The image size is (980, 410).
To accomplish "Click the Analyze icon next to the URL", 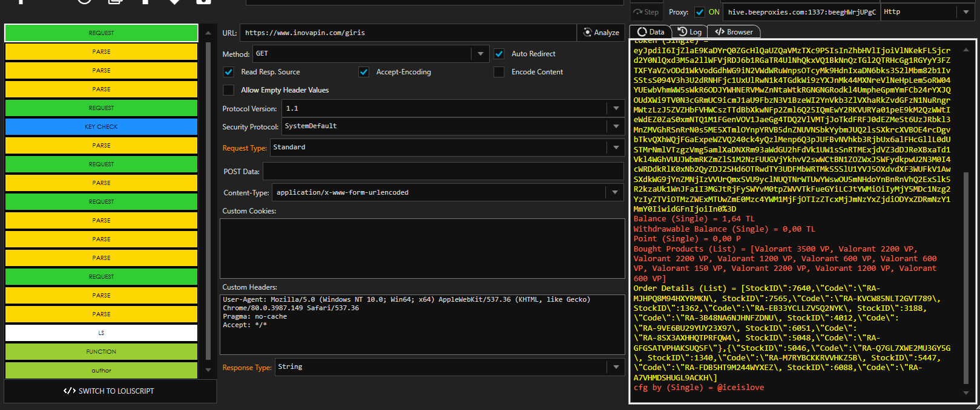I will click(587, 33).
